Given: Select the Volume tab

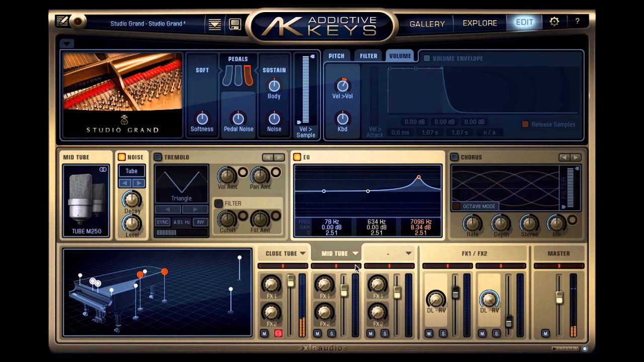Looking at the screenshot, I should pyautogui.click(x=400, y=56).
